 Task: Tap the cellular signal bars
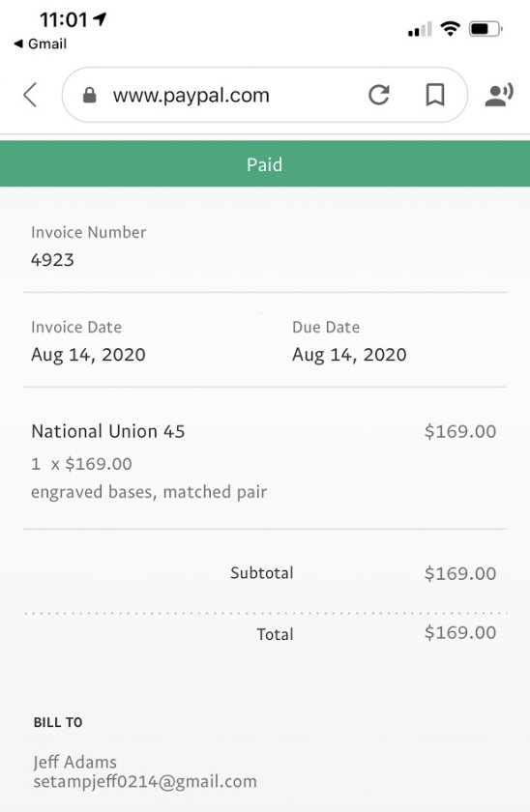coord(420,30)
